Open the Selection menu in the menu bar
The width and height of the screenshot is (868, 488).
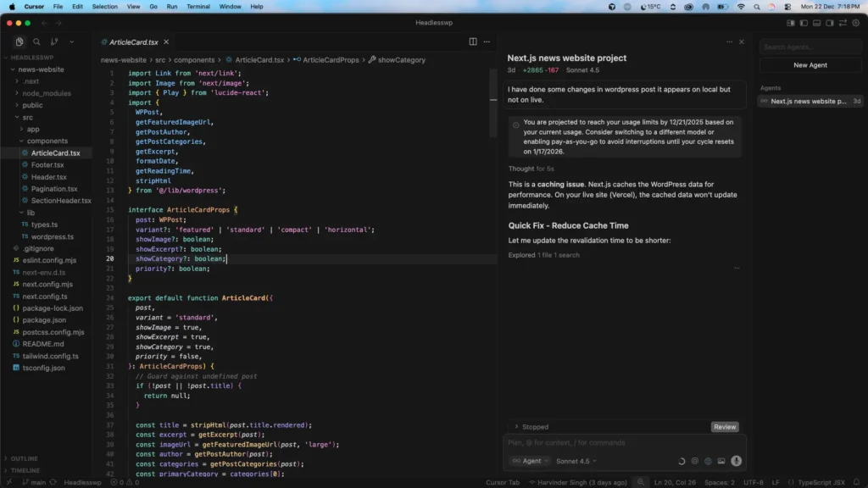click(105, 5)
